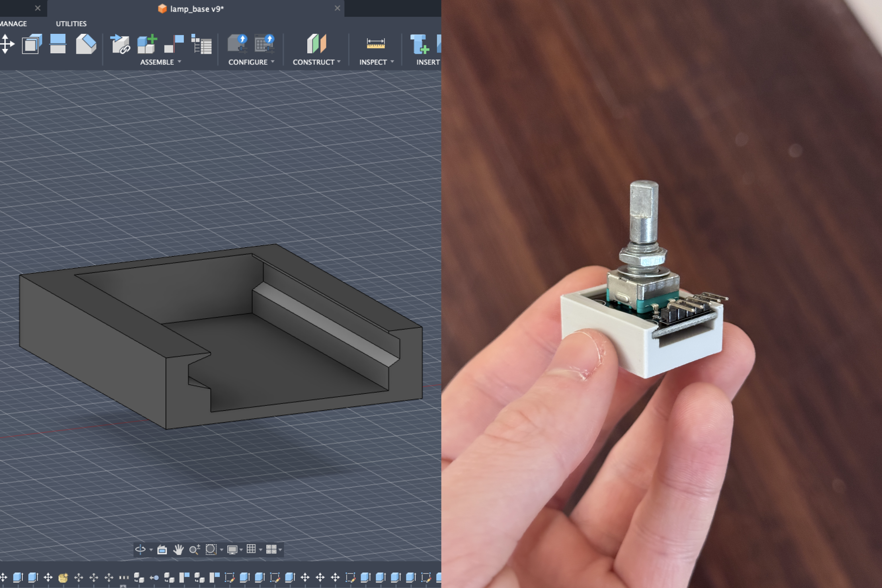Viewport: 882px width, 588px height.
Task: Open the Insert Derive tool in Assemble panel
Action: coord(120,44)
